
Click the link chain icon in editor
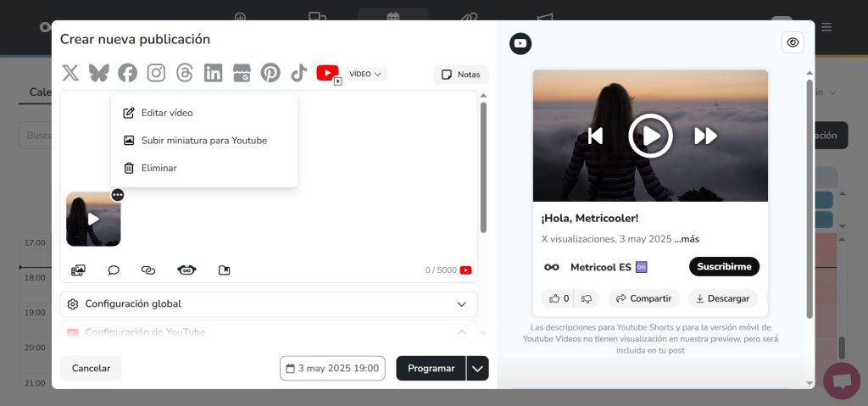tap(148, 270)
